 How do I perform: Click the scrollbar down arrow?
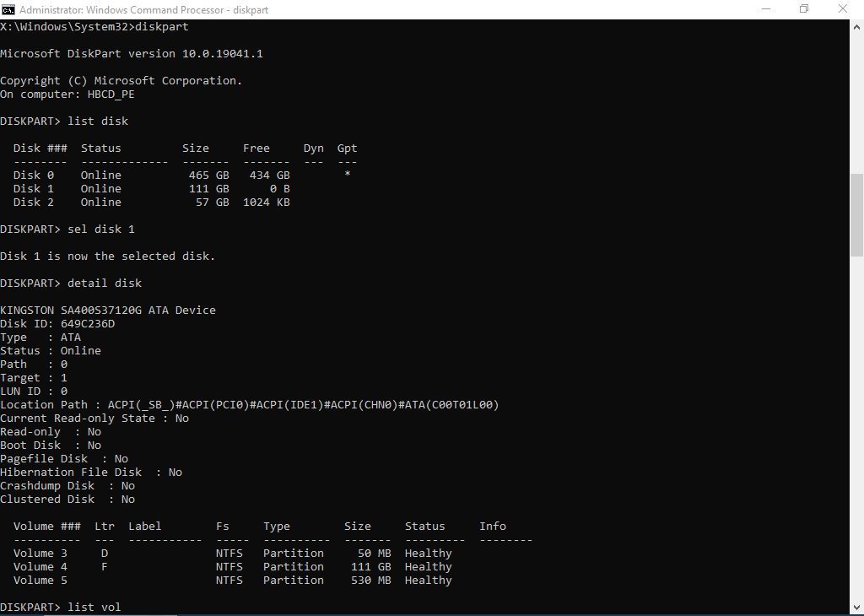tap(857, 609)
